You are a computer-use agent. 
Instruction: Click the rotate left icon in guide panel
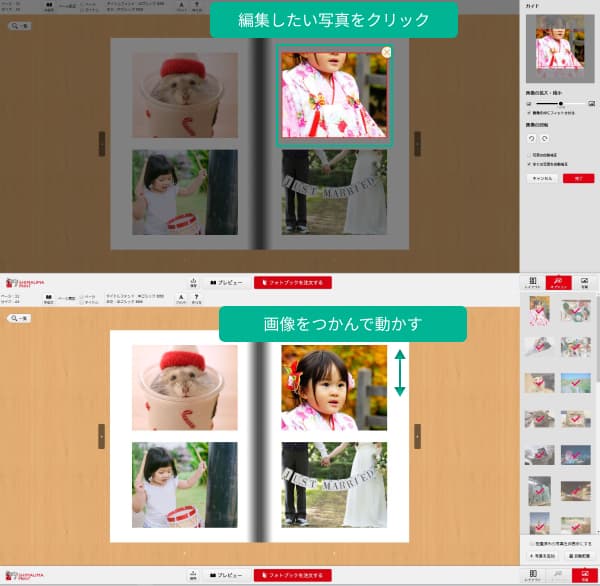(x=532, y=137)
